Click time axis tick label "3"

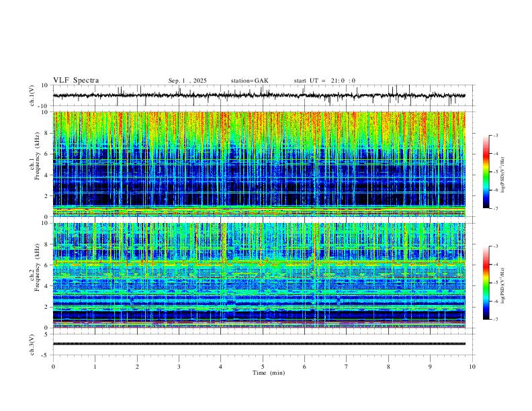pos(179,367)
